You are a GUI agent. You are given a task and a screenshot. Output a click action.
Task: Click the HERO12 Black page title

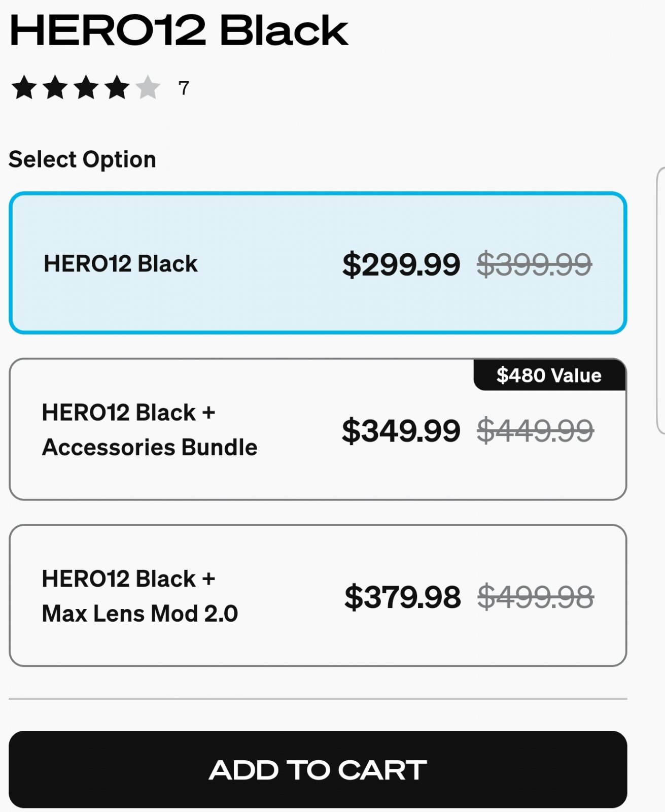179,30
